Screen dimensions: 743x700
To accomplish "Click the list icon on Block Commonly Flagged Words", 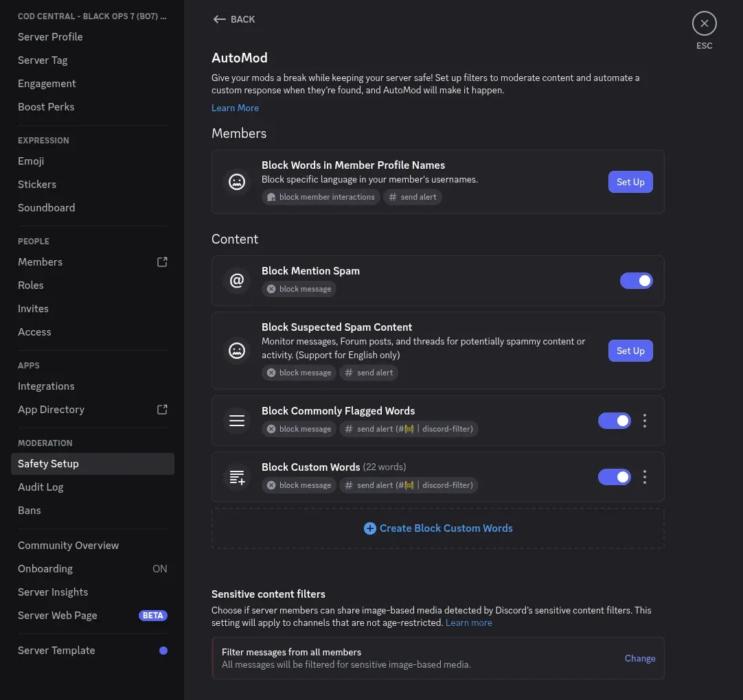I will point(236,421).
